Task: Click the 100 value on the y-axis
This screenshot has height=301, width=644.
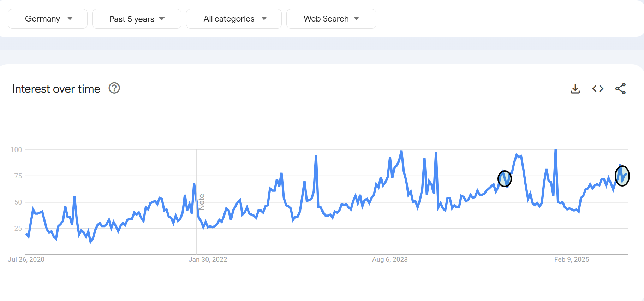Action: tap(16, 150)
